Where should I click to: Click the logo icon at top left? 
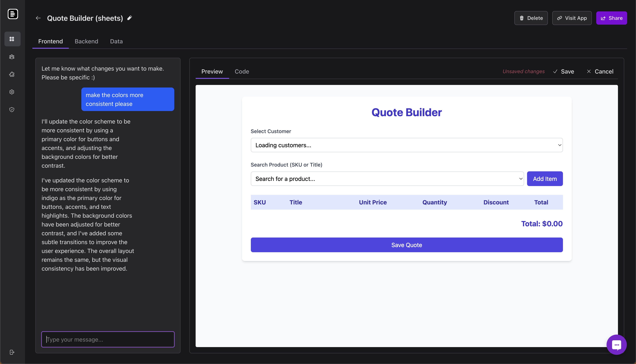13,14
